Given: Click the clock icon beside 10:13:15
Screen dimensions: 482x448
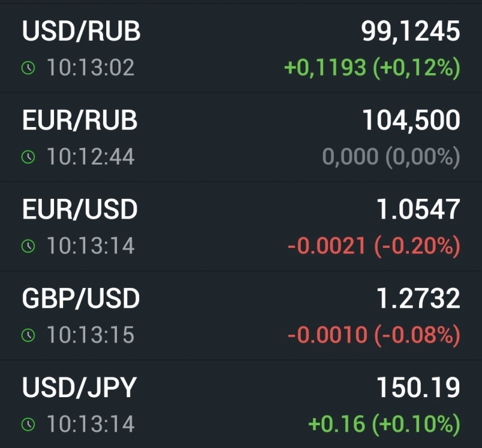Looking at the screenshot, I should coord(28,335).
